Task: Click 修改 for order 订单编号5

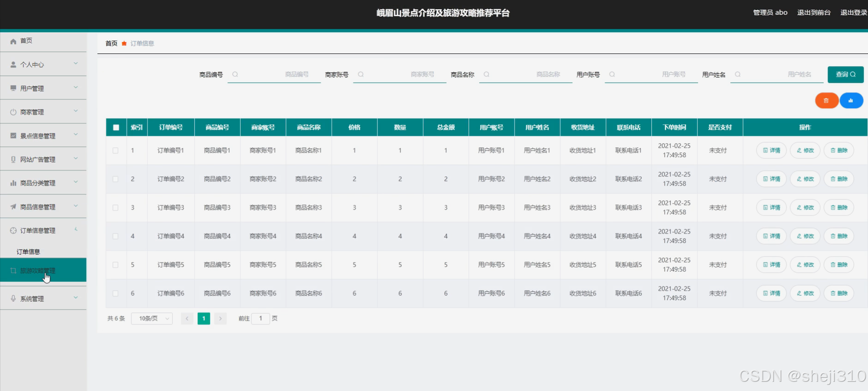Action: 805,265
